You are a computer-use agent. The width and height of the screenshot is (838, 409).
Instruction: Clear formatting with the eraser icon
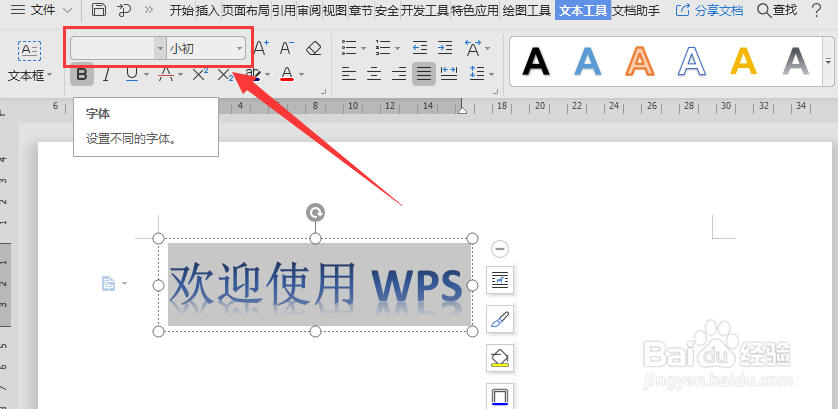click(x=314, y=49)
